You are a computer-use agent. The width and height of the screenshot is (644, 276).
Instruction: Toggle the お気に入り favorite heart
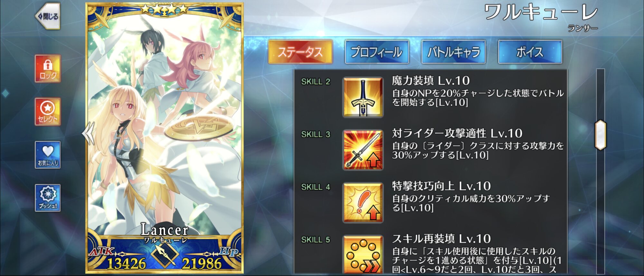click(x=48, y=155)
